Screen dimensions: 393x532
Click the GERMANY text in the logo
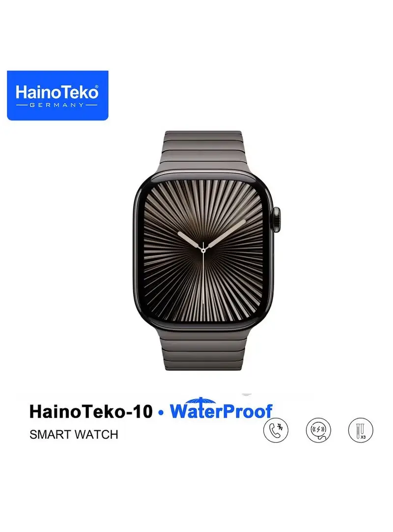coord(57,105)
